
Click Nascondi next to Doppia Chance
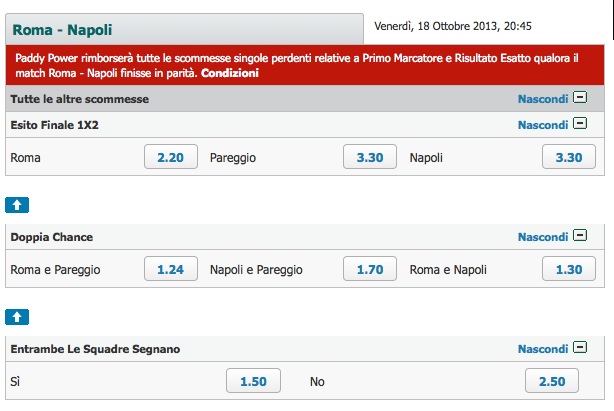tap(543, 237)
